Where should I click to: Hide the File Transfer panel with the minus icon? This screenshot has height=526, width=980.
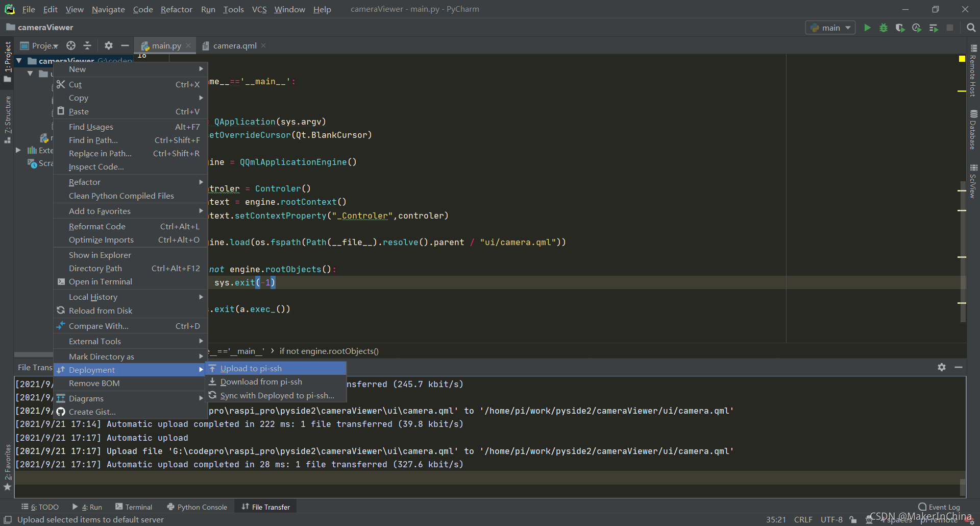(x=959, y=367)
